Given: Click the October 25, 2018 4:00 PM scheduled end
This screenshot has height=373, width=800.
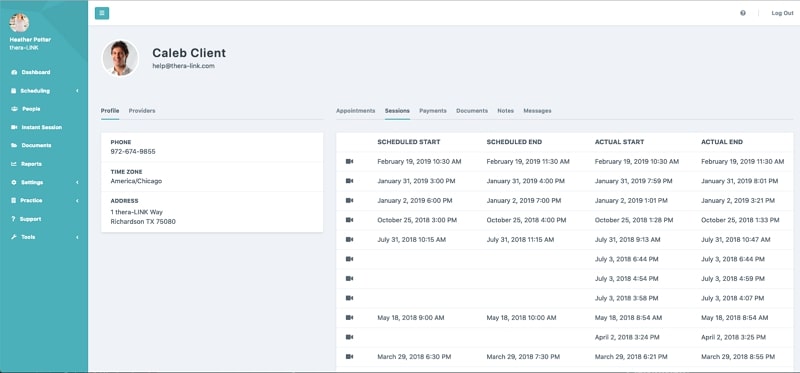Looking at the screenshot, I should [526, 220].
